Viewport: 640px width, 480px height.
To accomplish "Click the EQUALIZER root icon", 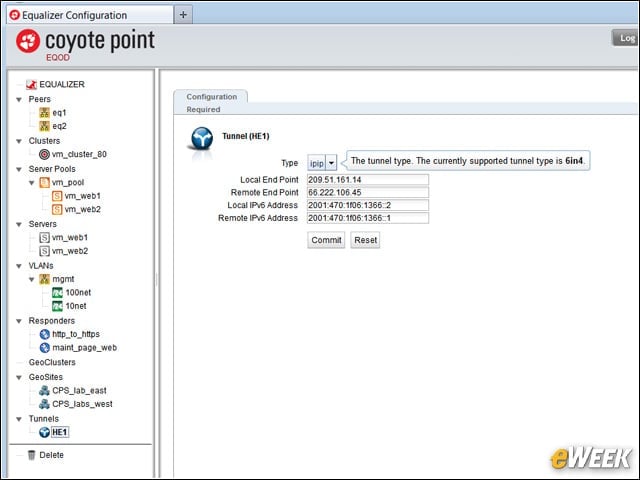I will coord(31,84).
